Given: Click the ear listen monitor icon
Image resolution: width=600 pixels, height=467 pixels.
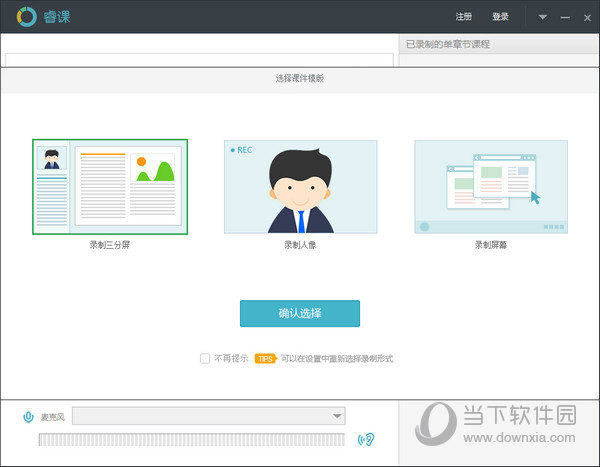Looking at the screenshot, I should pos(366,440).
